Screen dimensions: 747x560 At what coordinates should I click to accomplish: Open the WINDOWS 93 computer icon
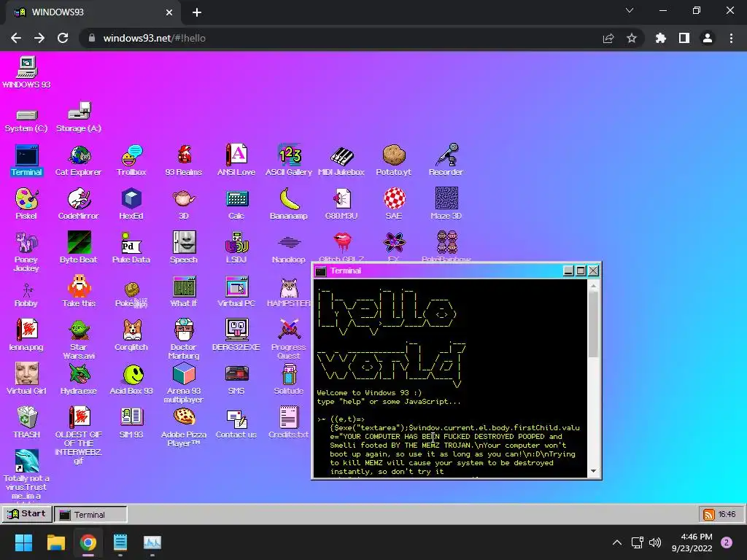(27, 68)
